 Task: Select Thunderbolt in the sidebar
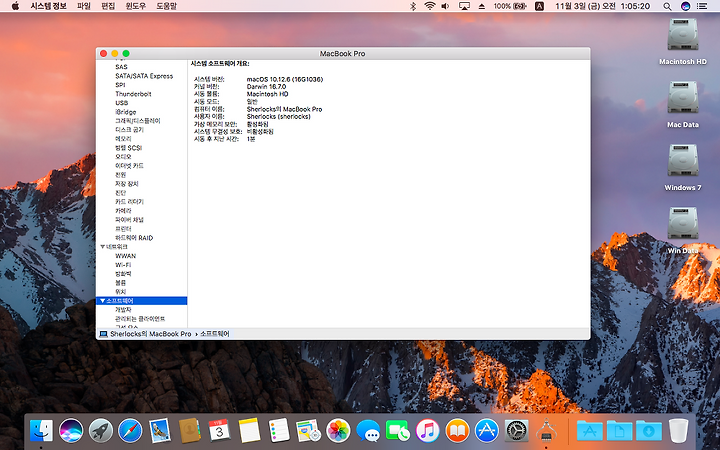coord(133,94)
